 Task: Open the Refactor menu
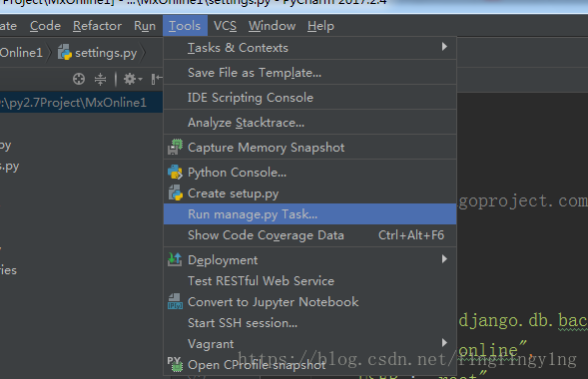(97, 26)
